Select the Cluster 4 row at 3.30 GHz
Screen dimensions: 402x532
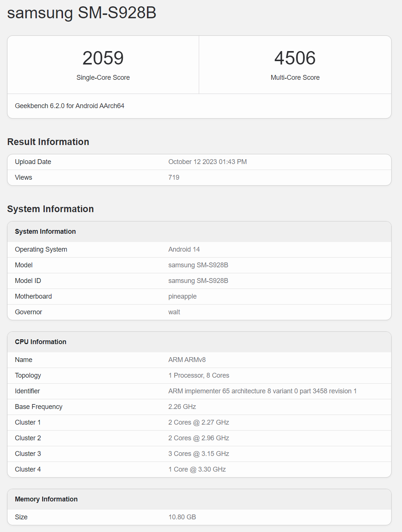tap(197, 469)
